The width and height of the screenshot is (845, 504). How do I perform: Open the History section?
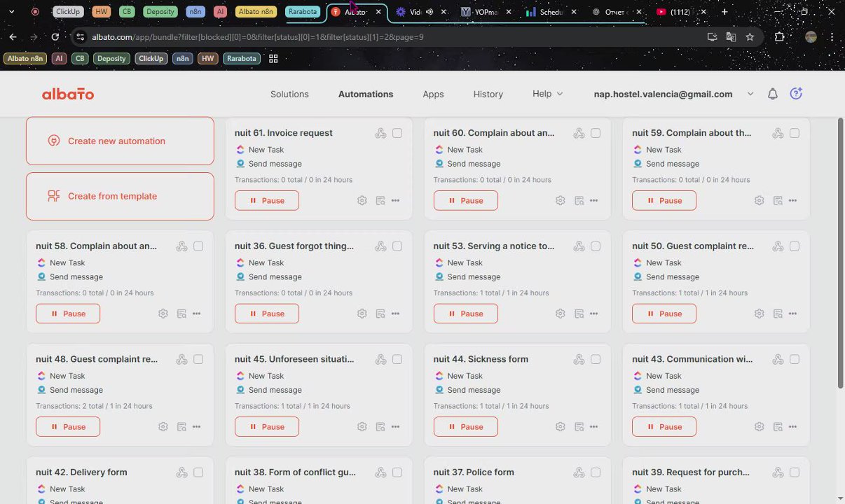(488, 94)
